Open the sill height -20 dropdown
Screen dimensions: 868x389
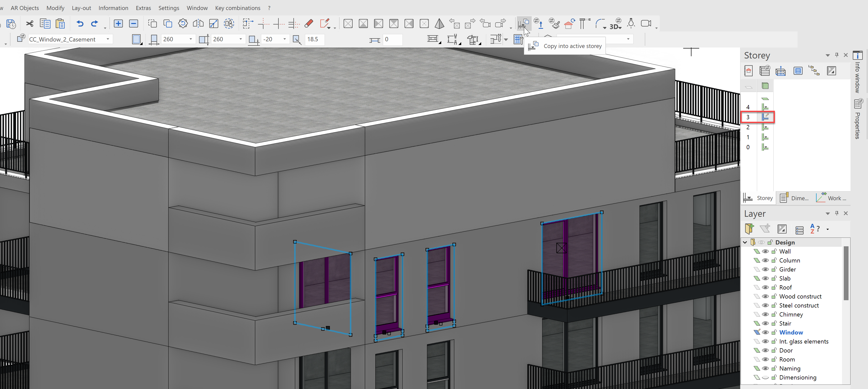[x=285, y=39]
